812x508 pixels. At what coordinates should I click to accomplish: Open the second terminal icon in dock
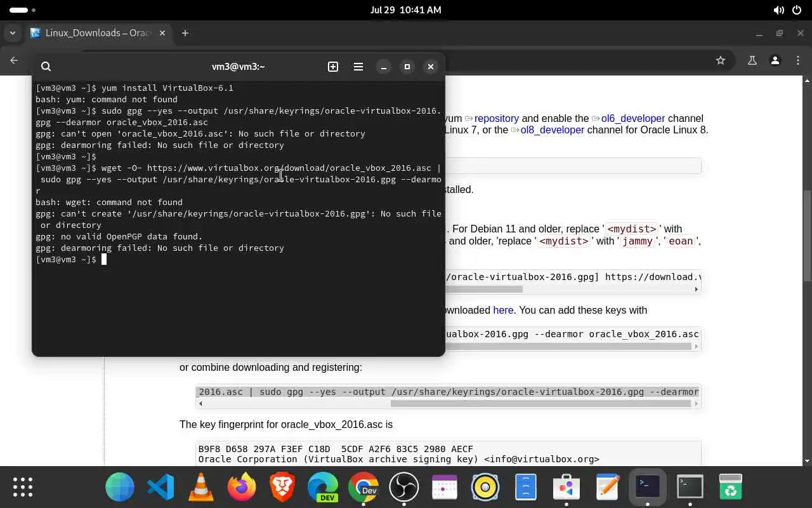coord(690,487)
